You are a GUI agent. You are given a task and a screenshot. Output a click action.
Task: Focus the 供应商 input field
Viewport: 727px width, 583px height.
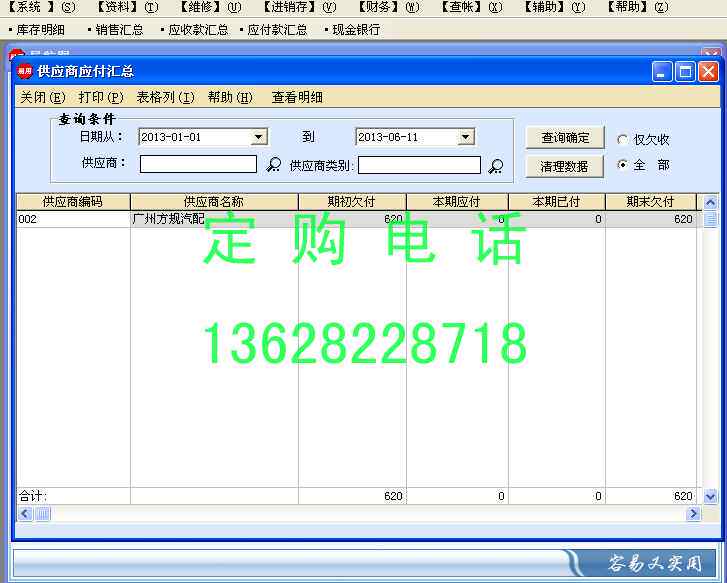(198, 164)
